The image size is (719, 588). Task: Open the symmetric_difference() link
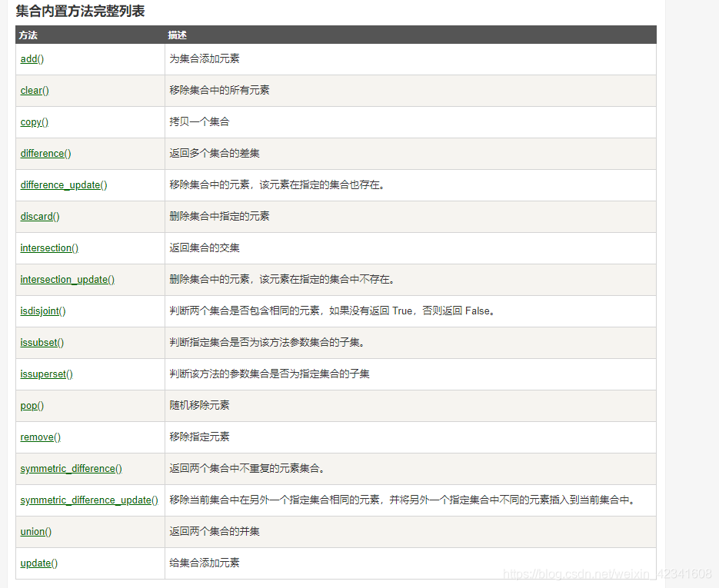(x=71, y=469)
